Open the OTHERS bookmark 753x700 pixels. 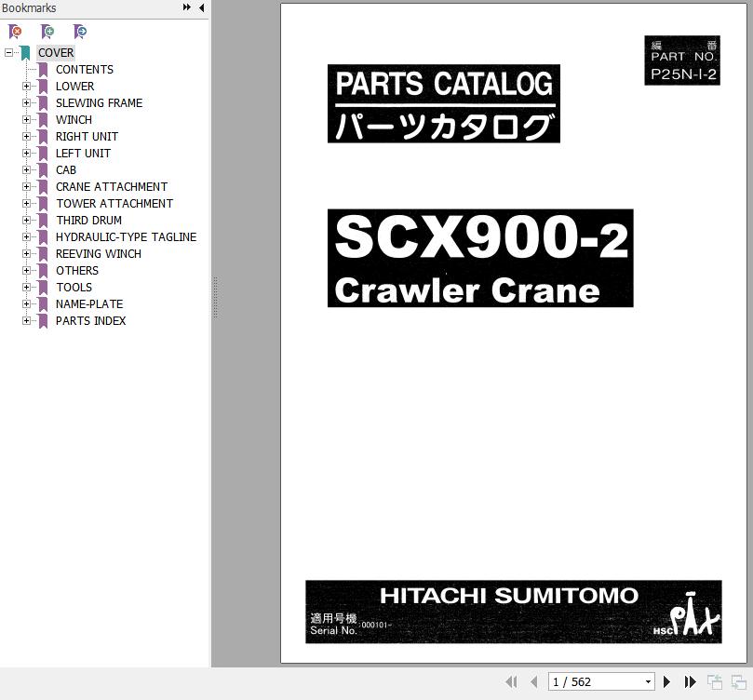pos(77,271)
